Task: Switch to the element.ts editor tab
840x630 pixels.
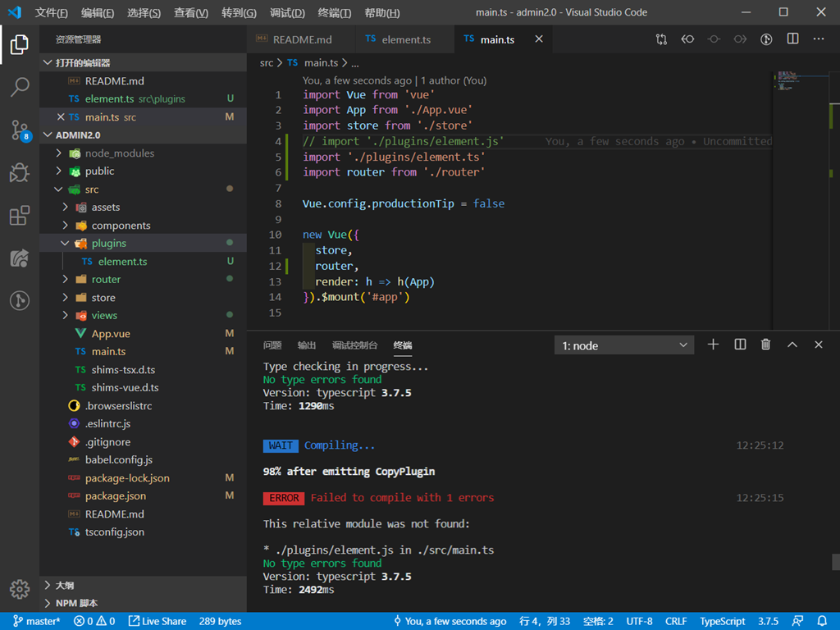Action: tap(405, 39)
